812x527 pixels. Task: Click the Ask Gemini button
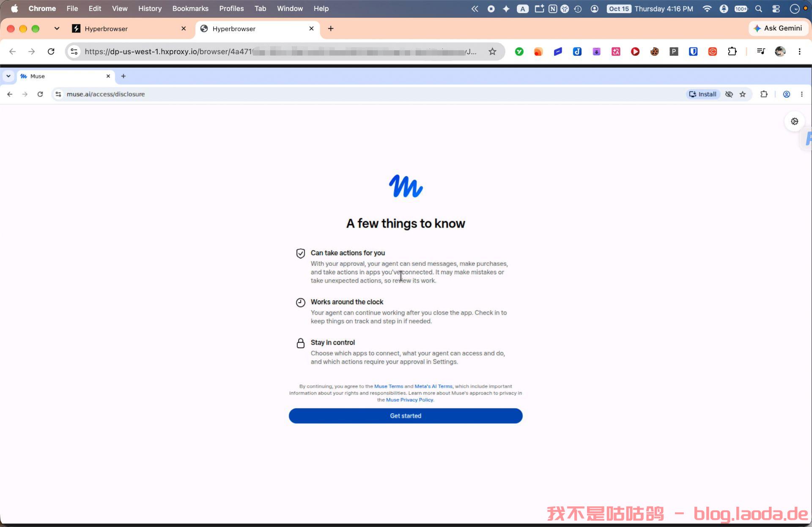(x=778, y=28)
